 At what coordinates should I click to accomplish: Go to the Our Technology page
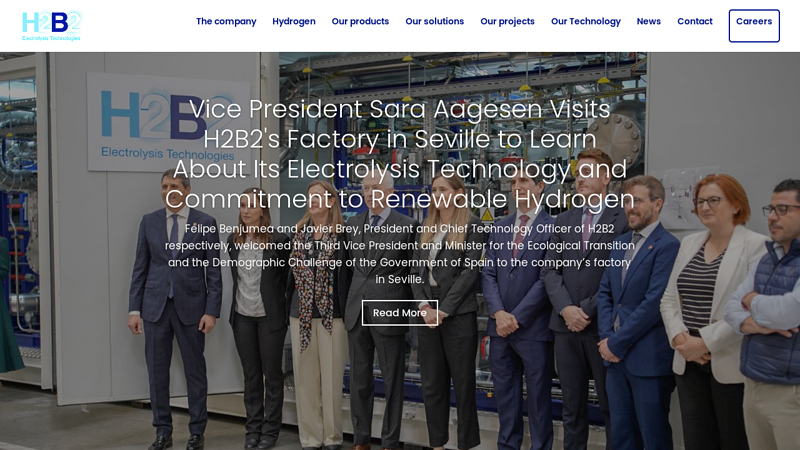[x=586, y=21]
